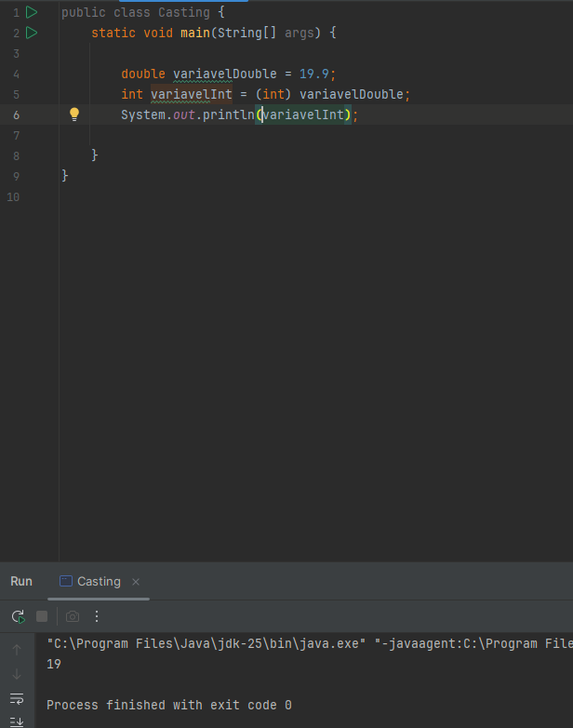The height and width of the screenshot is (728, 573).
Task: Toggle soft-wrap in the console
Action: point(17,698)
